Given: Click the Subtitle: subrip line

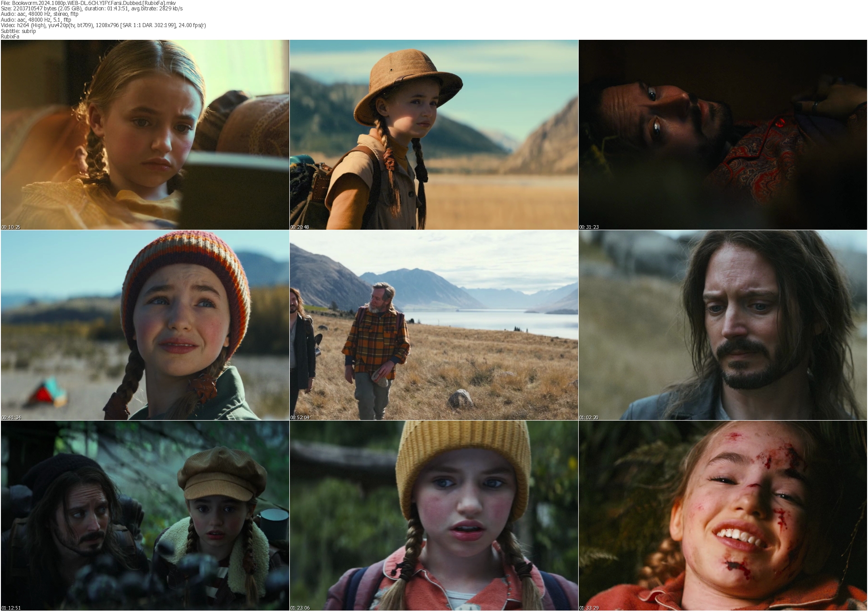Looking at the screenshot, I should [x=19, y=31].
